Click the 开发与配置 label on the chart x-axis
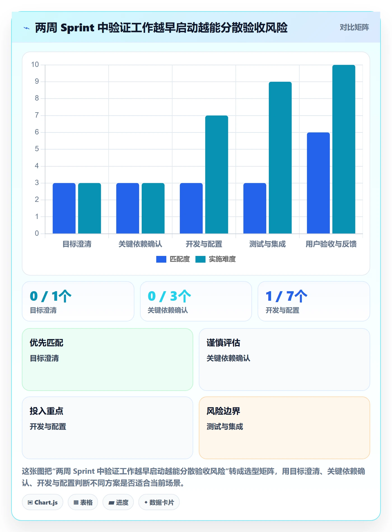Viewport: 392px width, 532px height. pos(204,244)
